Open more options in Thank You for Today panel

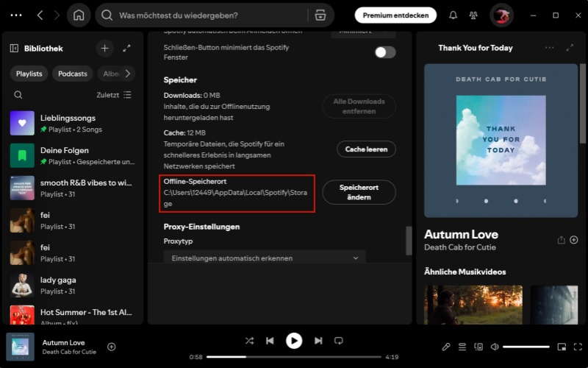coord(549,48)
